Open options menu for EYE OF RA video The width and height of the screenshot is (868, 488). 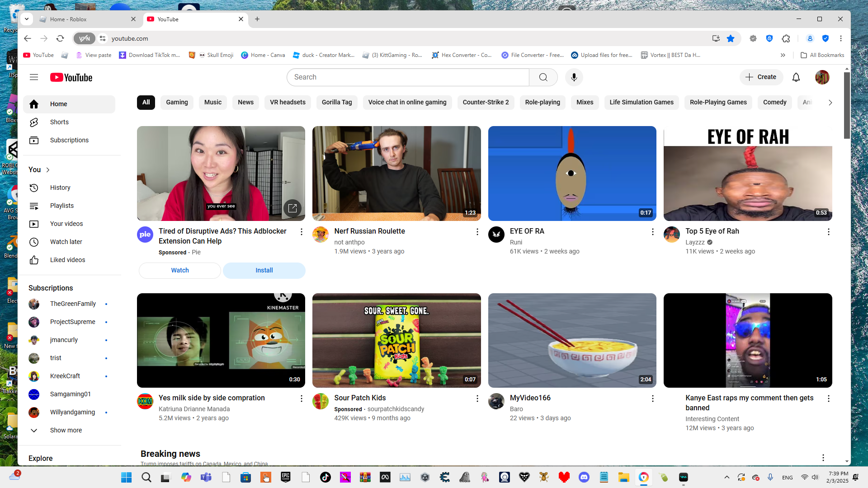click(x=652, y=232)
